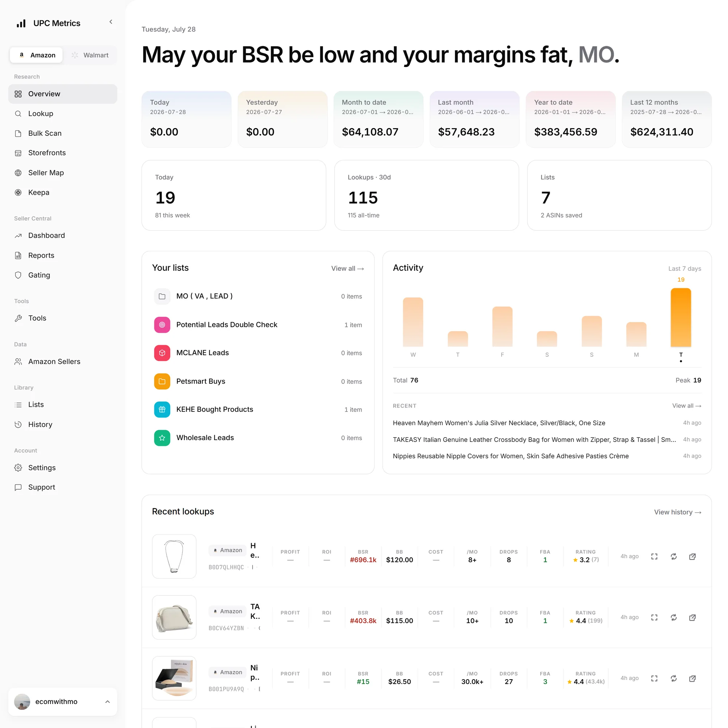This screenshot has width=728, height=728.
Task: Go to Bulk Scan
Action: coord(63,133)
